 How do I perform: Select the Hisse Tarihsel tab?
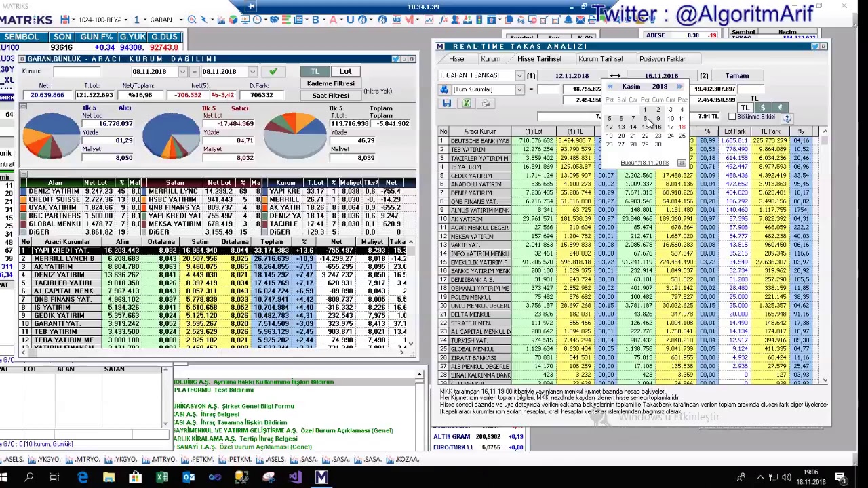pyautogui.click(x=540, y=59)
